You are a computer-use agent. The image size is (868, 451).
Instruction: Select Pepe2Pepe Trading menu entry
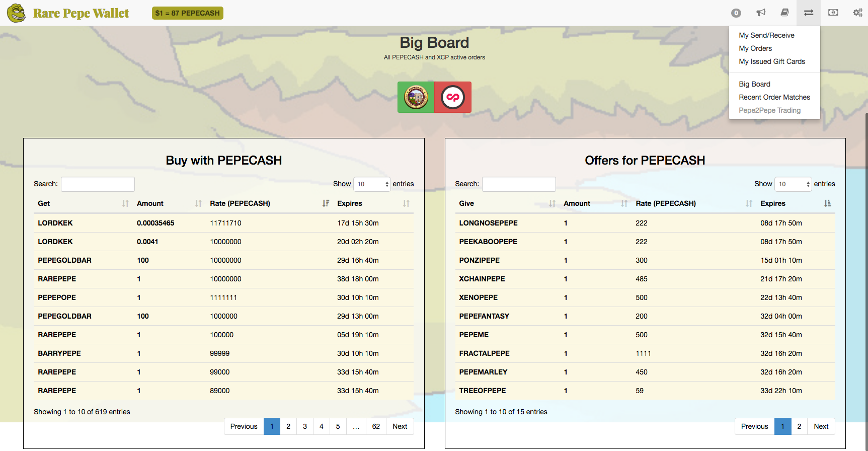[769, 110]
